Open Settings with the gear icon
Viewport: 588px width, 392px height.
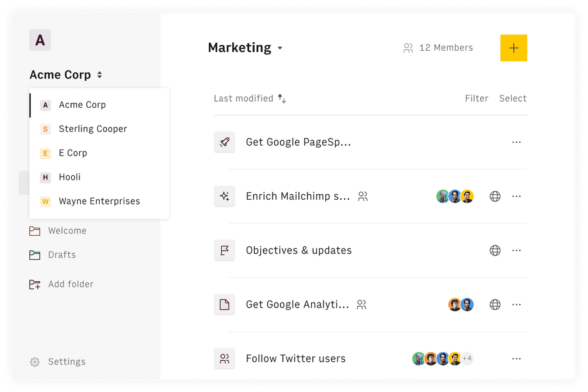point(35,362)
